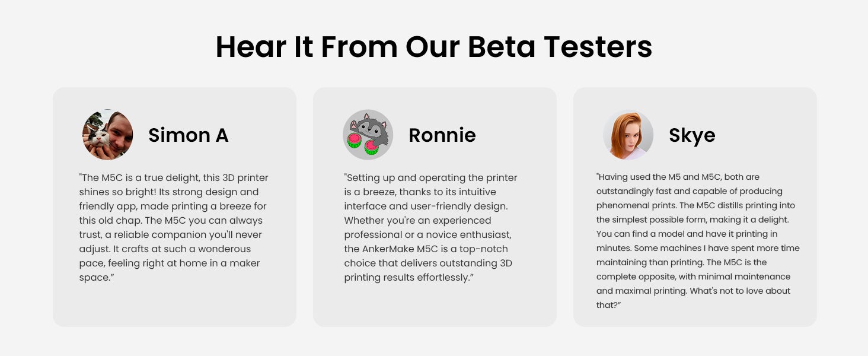Open Skye's testimonial card
This screenshot has height=356, width=868.
[695, 206]
